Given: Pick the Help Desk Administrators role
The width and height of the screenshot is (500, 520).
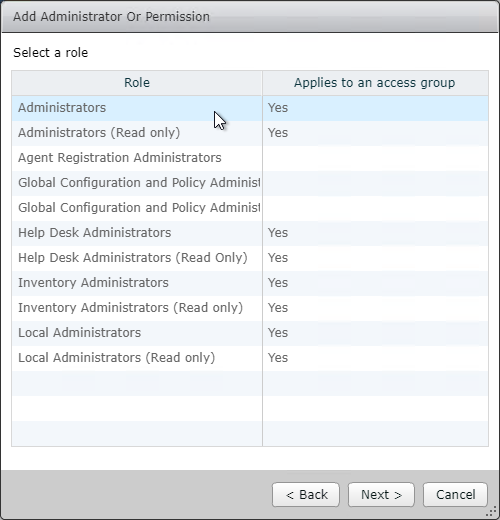Looking at the screenshot, I should coord(250,233).
